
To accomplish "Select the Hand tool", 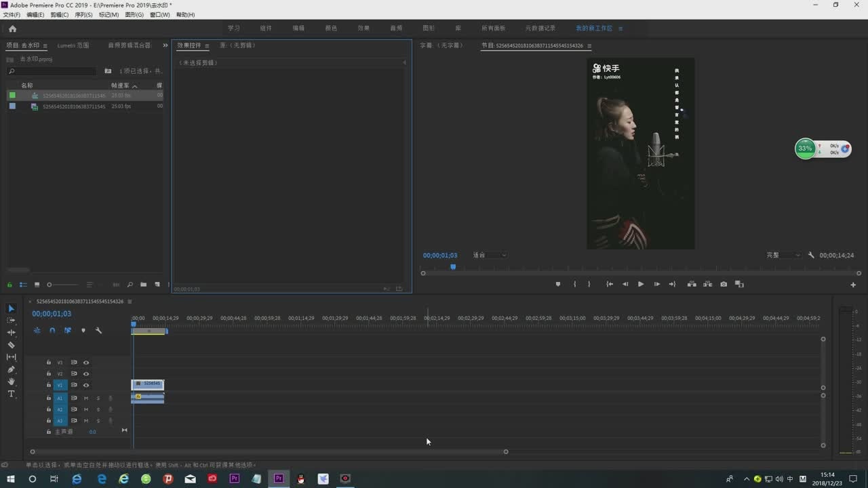I will [11, 382].
